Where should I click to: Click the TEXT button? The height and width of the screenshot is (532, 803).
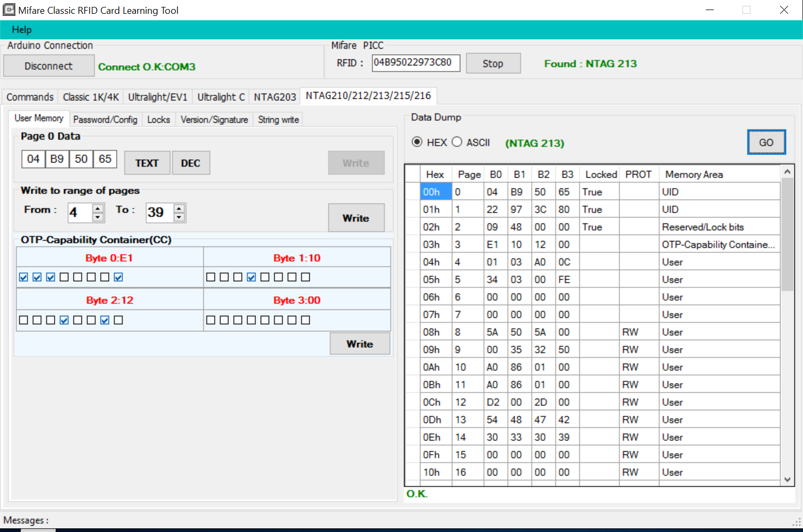[x=147, y=163]
